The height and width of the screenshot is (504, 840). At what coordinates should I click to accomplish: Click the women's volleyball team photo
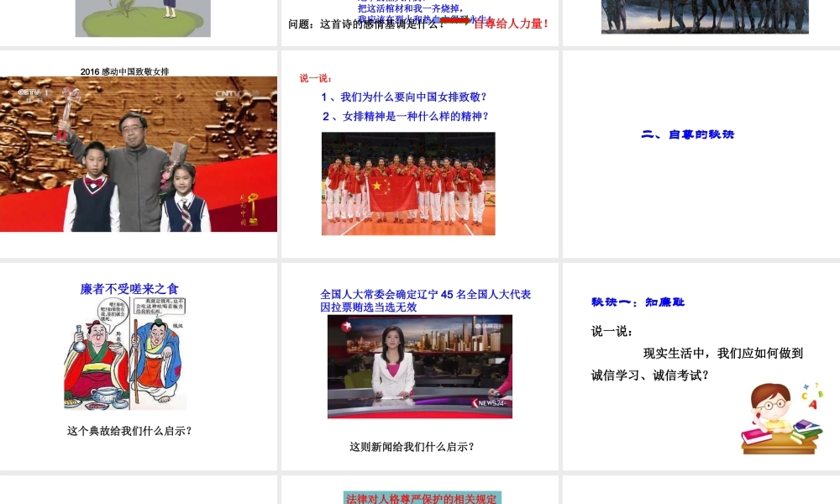pyautogui.click(x=408, y=184)
